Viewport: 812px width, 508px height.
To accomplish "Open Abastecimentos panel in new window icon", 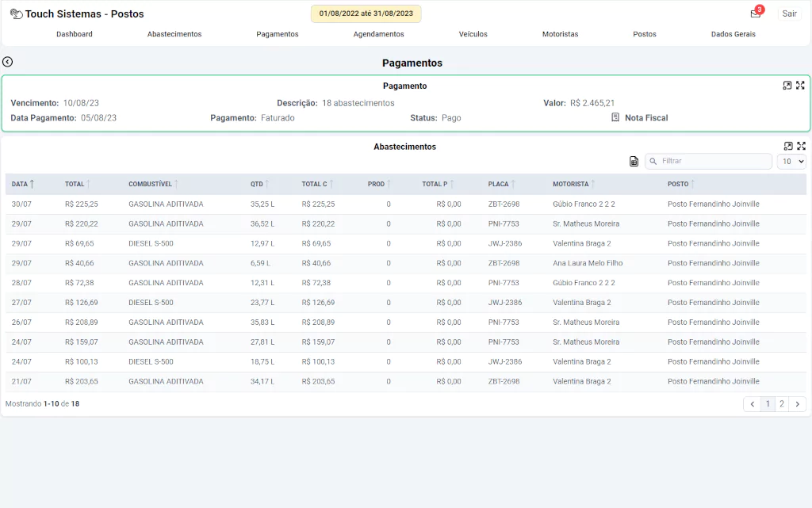I will (x=788, y=146).
